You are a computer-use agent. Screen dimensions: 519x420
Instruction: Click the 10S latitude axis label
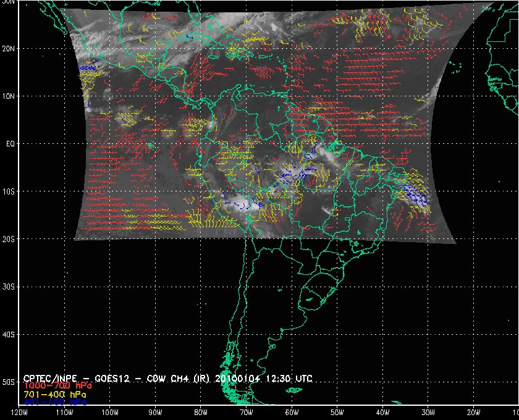pos(9,191)
